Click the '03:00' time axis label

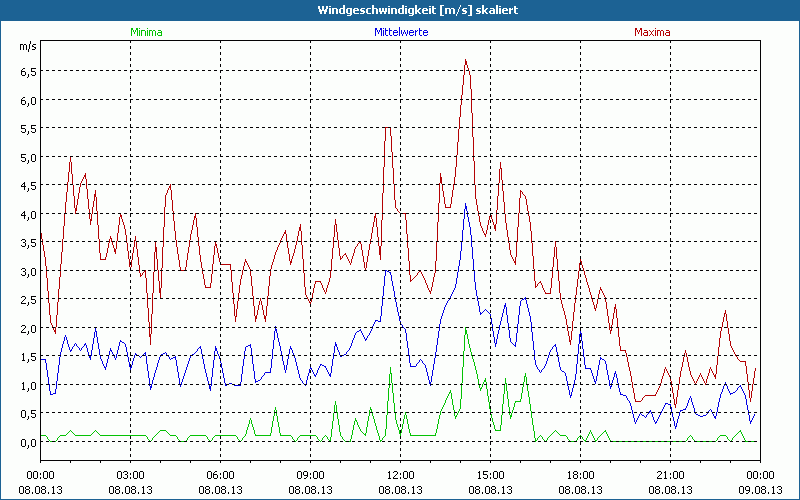click(x=131, y=476)
